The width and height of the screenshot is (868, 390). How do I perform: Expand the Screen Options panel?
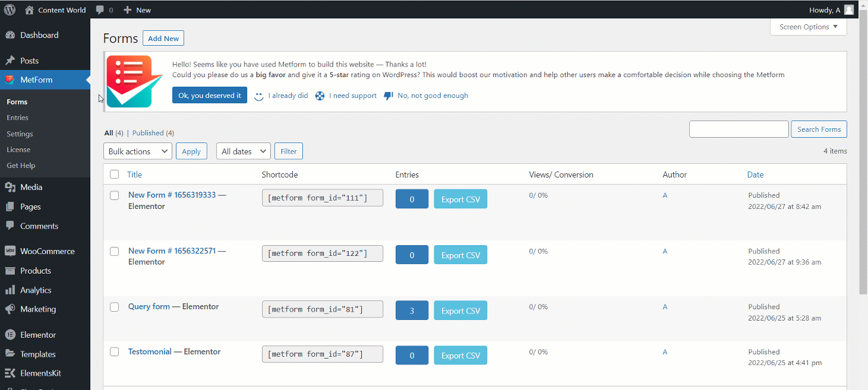(x=808, y=27)
